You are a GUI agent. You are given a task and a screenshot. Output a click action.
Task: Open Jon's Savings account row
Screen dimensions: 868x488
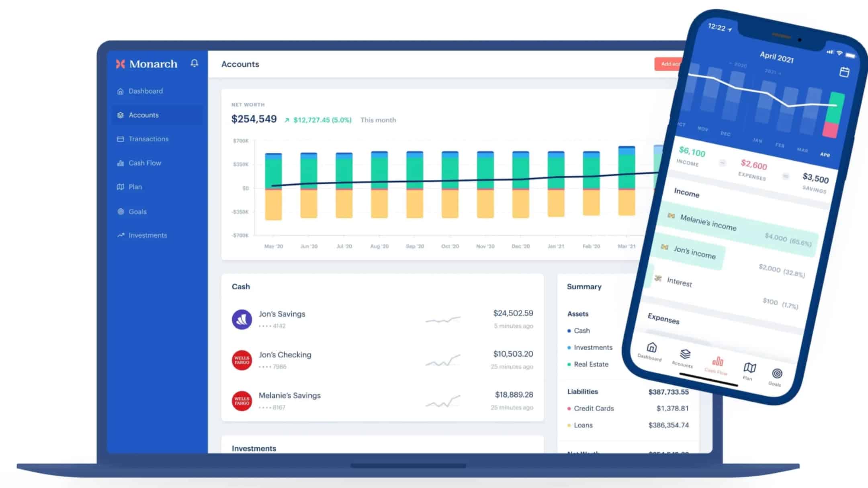click(382, 319)
